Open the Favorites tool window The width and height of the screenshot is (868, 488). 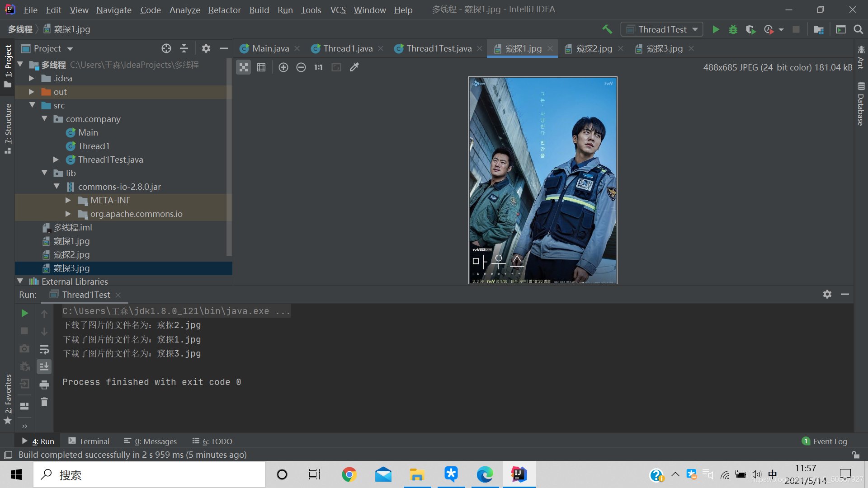[8, 399]
